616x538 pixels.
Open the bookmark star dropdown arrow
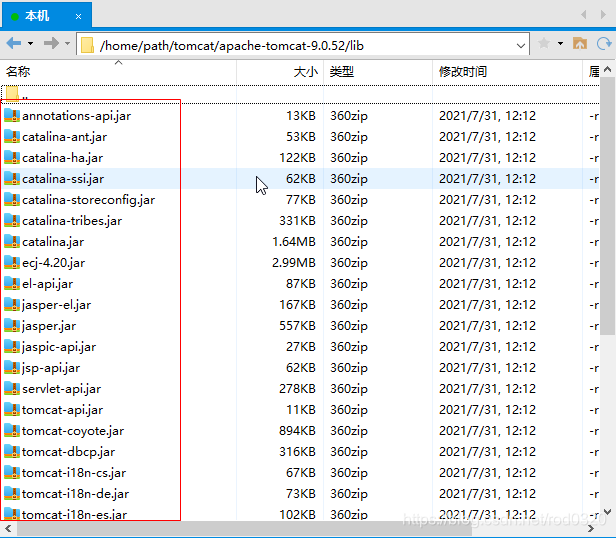[x=561, y=43]
